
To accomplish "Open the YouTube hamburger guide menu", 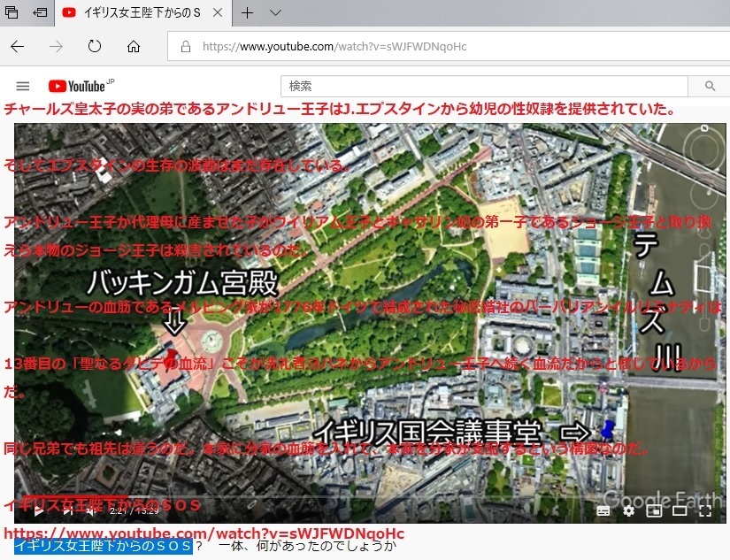I will [x=23, y=86].
